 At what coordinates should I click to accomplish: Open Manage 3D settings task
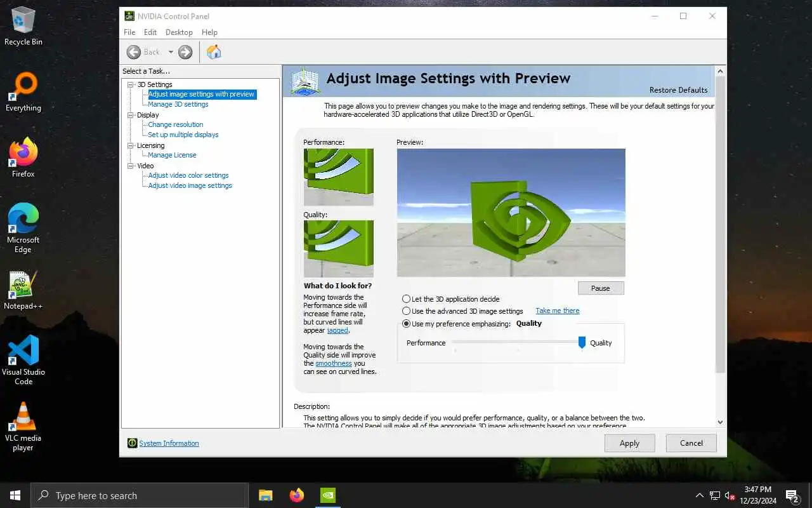(x=178, y=104)
